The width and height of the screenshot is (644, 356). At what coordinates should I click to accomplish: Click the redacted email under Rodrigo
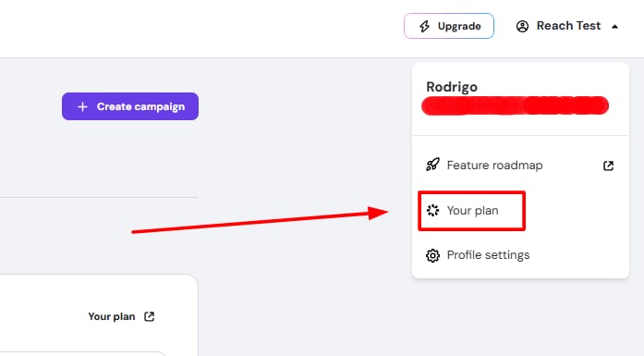click(x=515, y=105)
